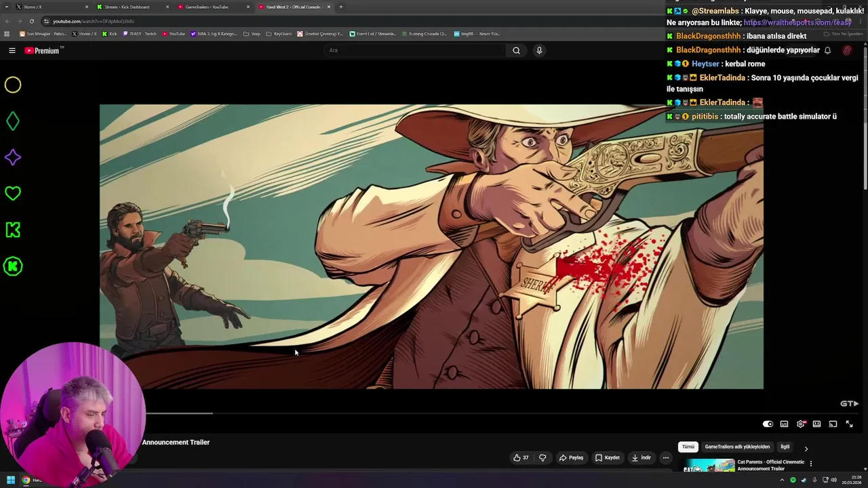Click the round green K badge icon
This screenshot has width=868, height=488.
tap(13, 266)
